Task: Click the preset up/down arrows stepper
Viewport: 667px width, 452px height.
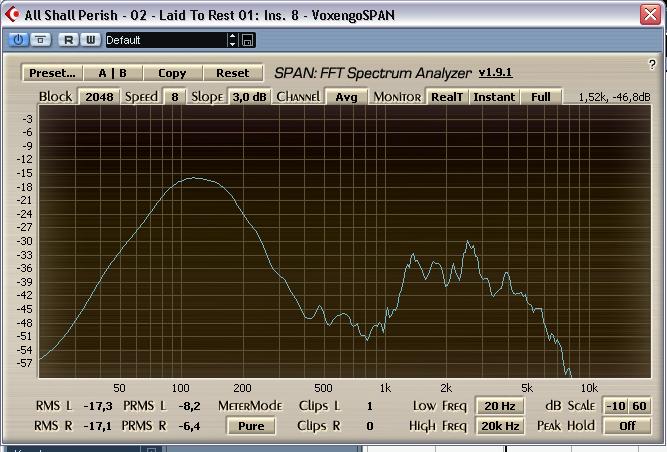Action: point(232,40)
